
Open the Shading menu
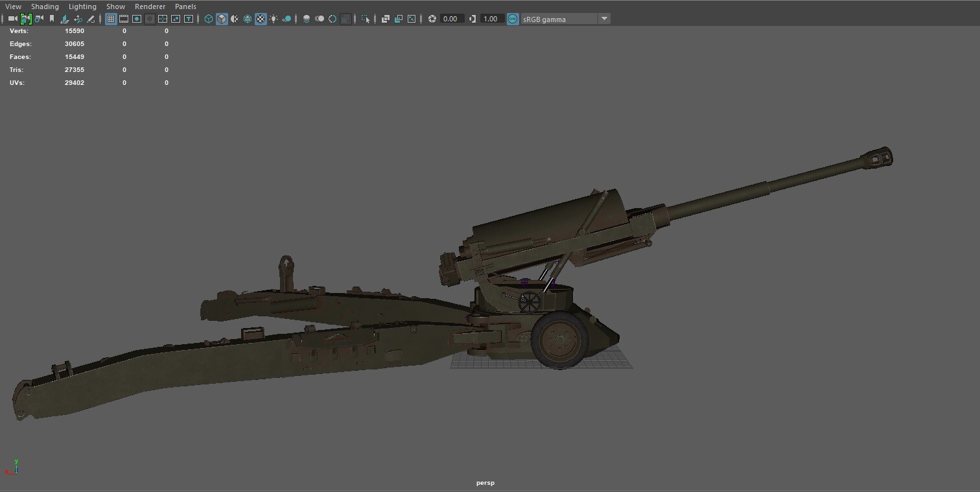tap(45, 6)
